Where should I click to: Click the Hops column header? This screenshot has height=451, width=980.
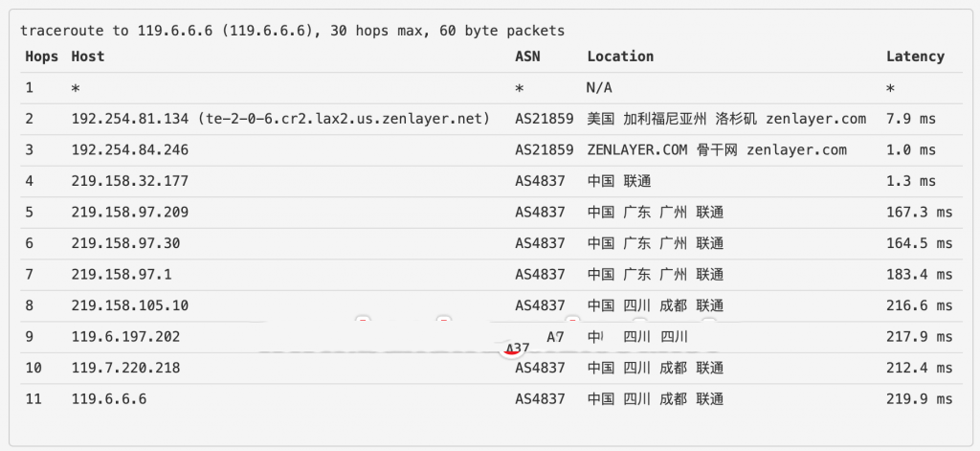pos(41,56)
